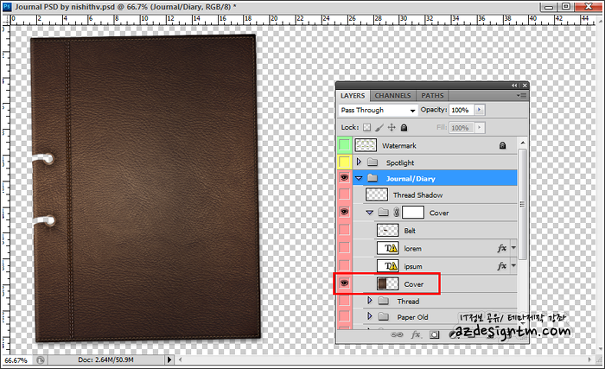Expand the Spotlight group triangle
605x369 pixels.
click(358, 162)
